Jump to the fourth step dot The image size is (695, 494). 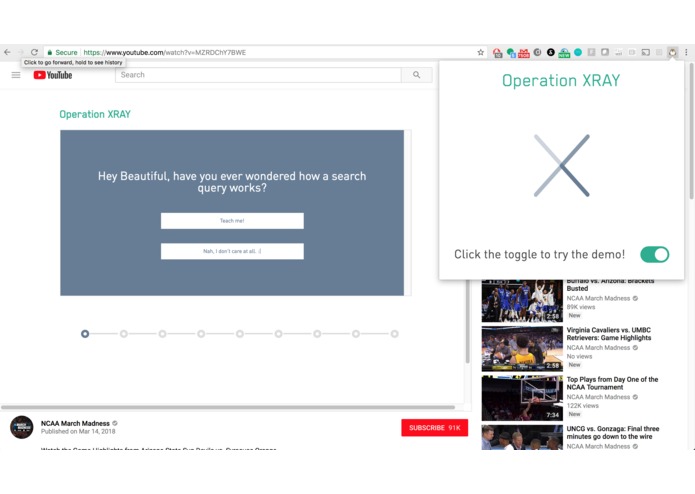(x=201, y=334)
